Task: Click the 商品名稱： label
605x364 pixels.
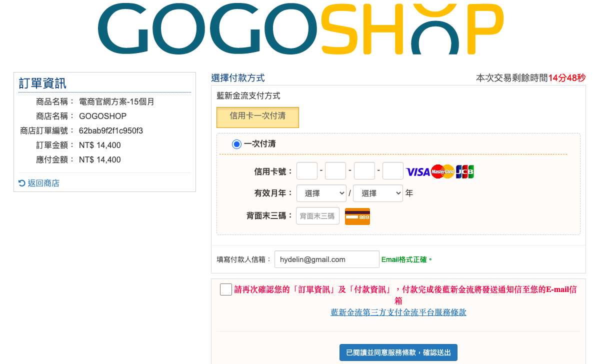Action: (55, 101)
